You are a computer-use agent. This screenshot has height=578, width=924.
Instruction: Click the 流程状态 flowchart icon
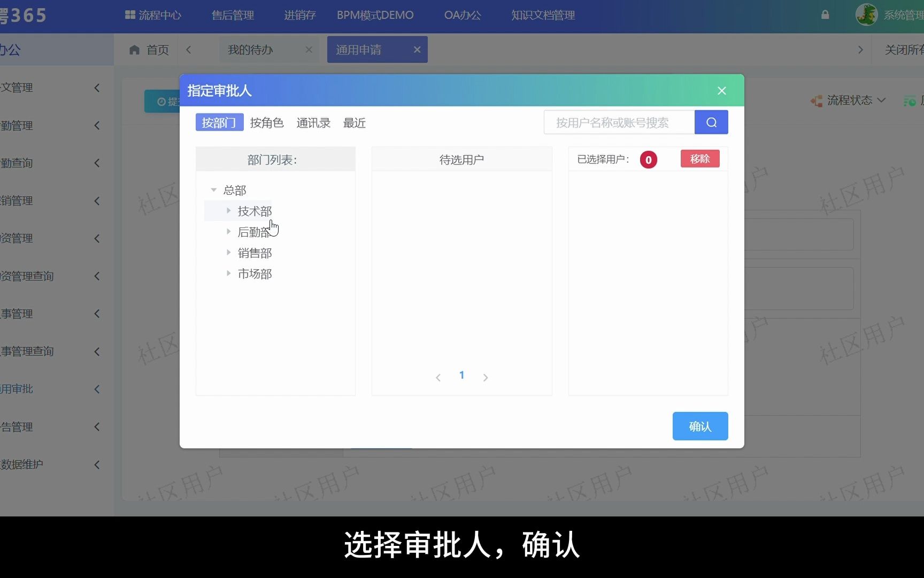[817, 101]
